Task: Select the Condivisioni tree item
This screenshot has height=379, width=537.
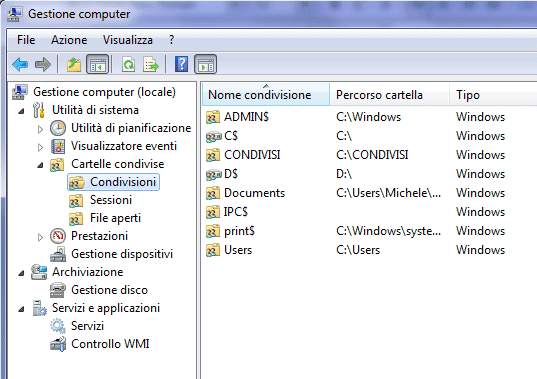Action: (114, 182)
